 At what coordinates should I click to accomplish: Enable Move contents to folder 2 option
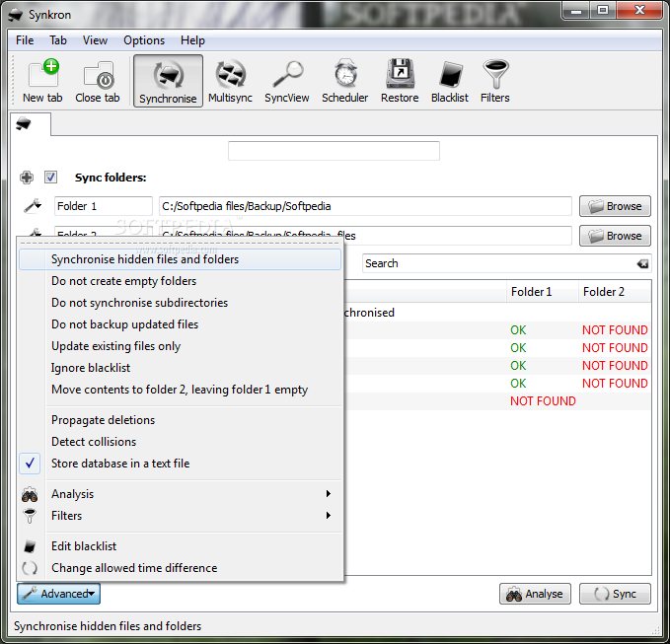180,390
